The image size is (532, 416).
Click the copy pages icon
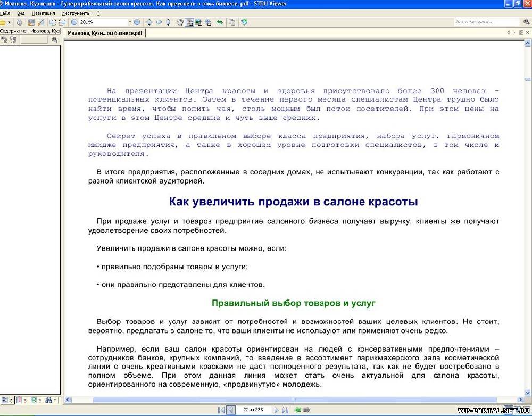pos(232,22)
